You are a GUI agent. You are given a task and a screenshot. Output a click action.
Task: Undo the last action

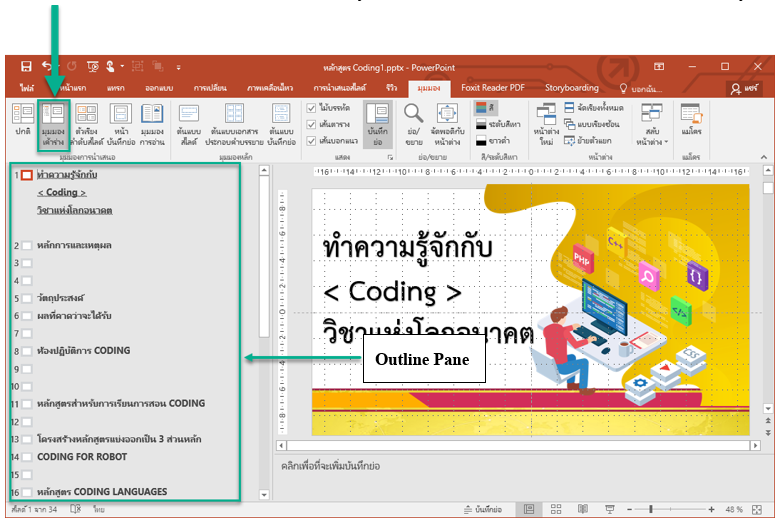click(x=46, y=66)
